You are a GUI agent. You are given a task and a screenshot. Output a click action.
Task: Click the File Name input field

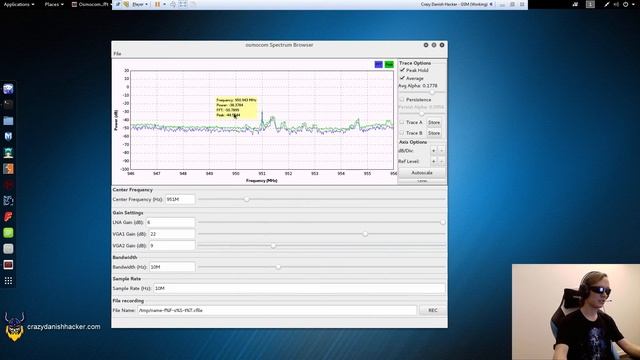[277, 310]
